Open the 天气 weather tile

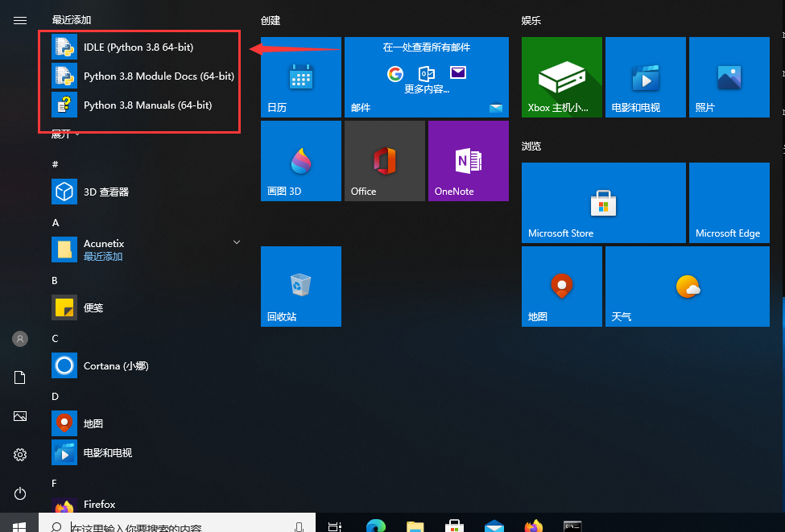(x=687, y=287)
